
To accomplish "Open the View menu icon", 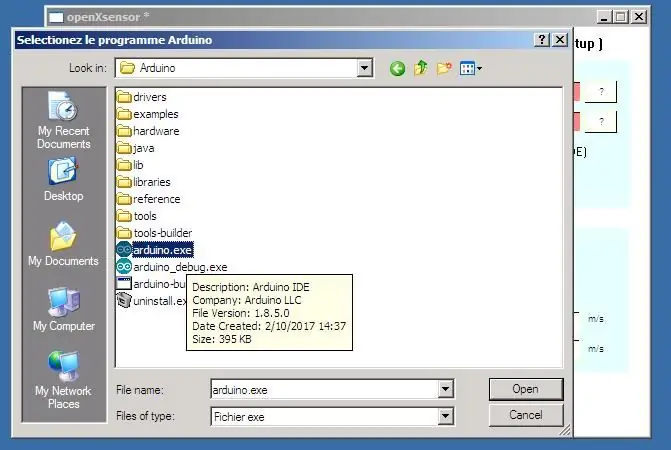I will (470, 68).
